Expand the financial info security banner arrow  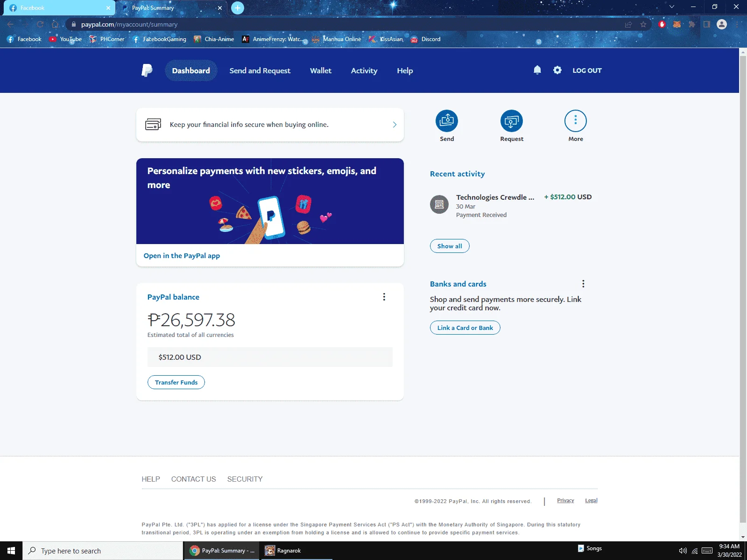(395, 125)
